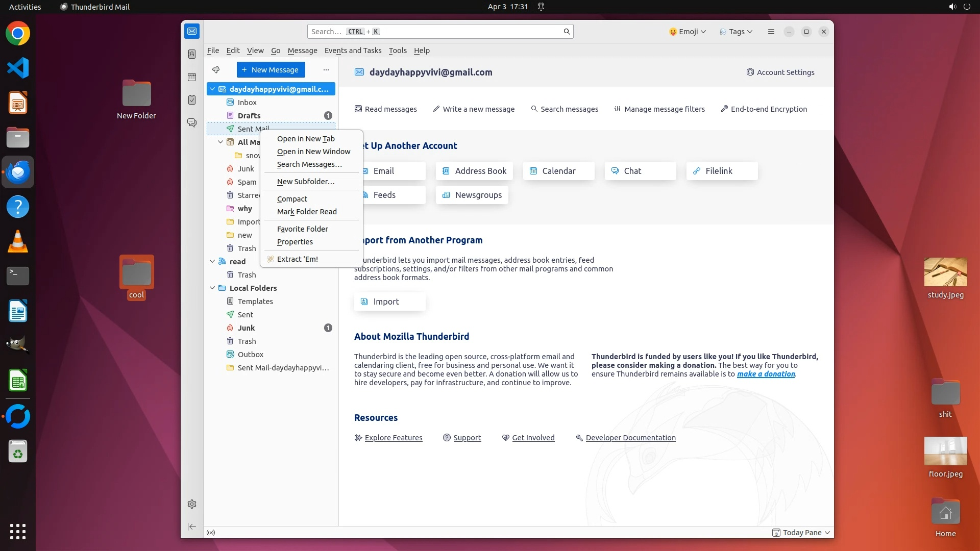Open the Thunderbird app menu hamburger
The width and height of the screenshot is (980, 551).
coord(771,32)
